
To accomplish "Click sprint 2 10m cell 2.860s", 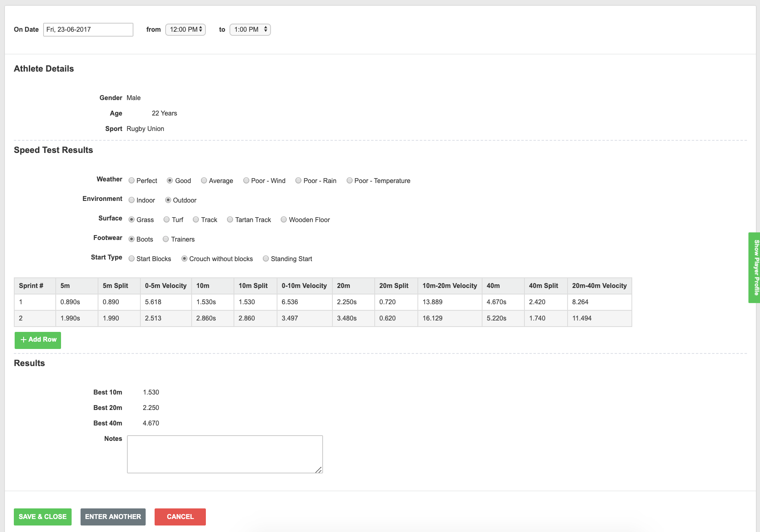I will coord(213,318).
